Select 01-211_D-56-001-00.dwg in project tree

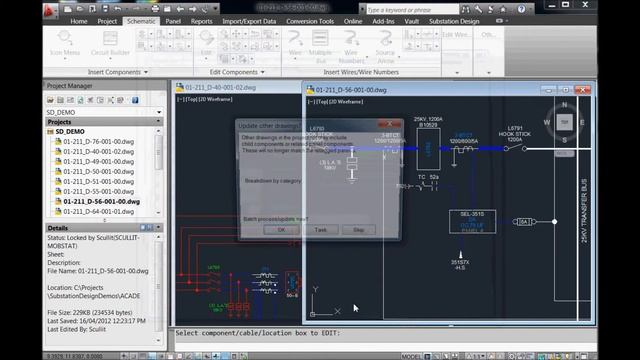coord(101,202)
